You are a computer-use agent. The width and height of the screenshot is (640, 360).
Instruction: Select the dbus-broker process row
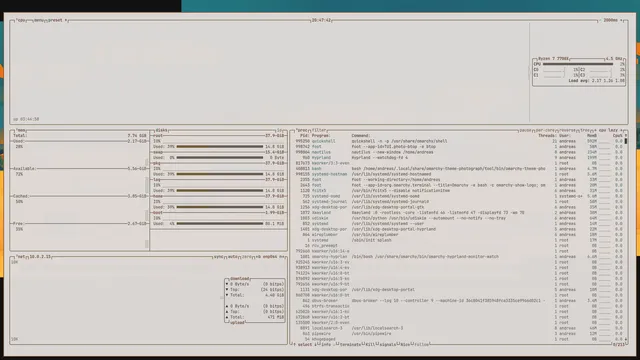pos(459,301)
